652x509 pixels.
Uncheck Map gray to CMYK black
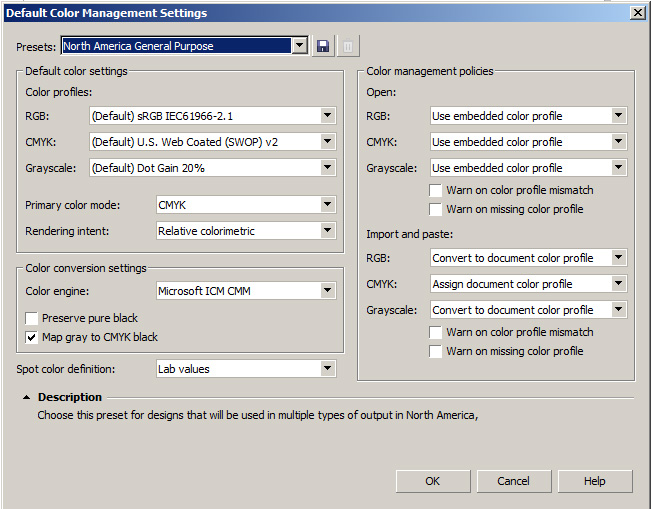click(32, 337)
